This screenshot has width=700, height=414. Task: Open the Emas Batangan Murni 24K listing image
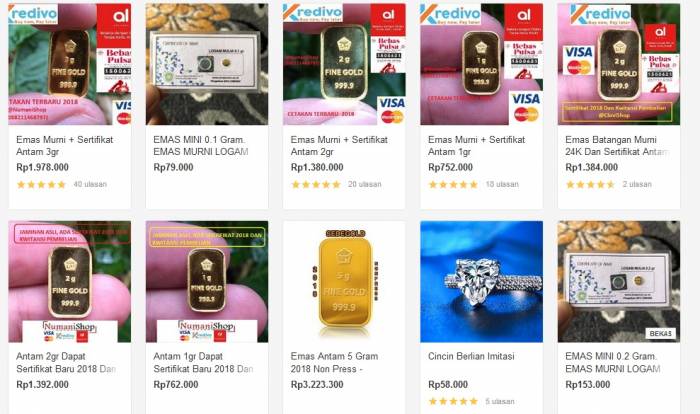tap(619, 64)
